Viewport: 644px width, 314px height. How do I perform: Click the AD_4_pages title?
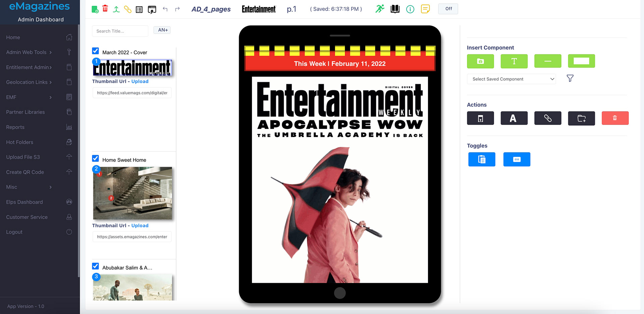point(211,9)
